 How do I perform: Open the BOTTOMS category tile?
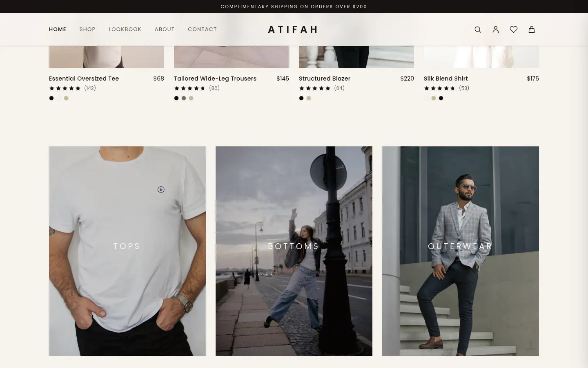click(294, 251)
